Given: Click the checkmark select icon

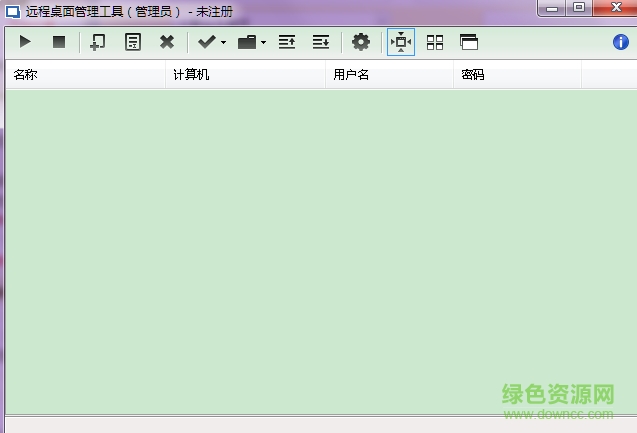Looking at the screenshot, I should 207,42.
